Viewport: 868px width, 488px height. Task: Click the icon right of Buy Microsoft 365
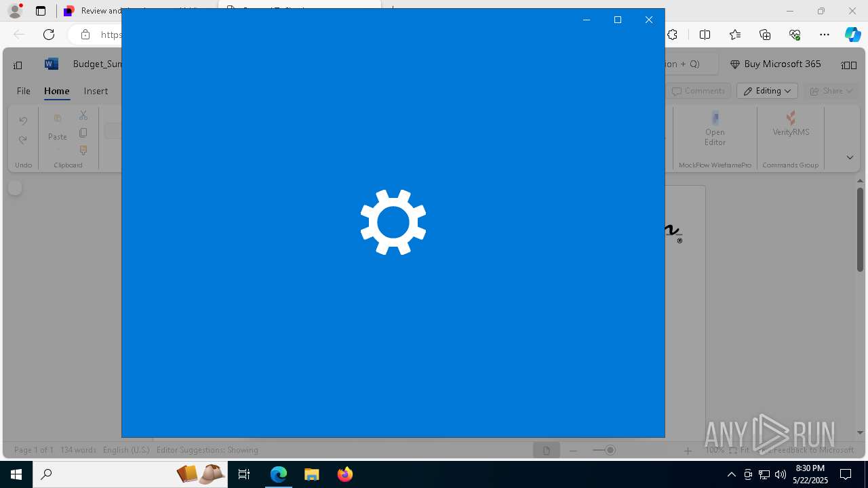point(848,65)
